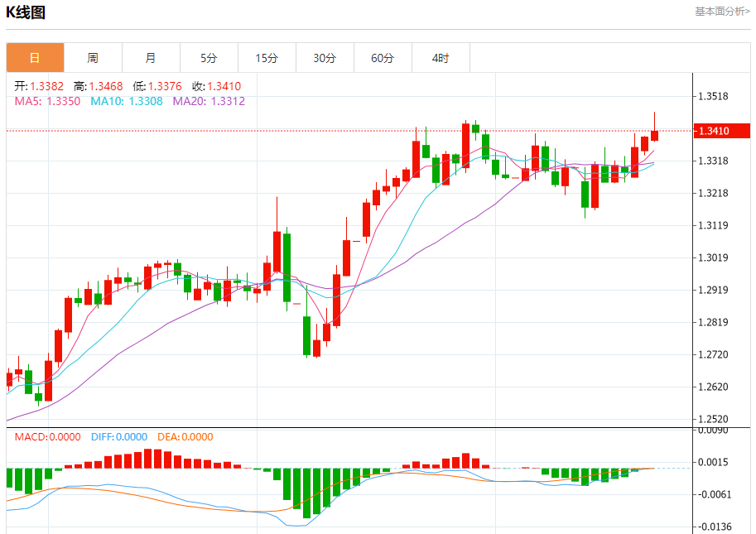
Task: Select the MACD:0.0000 indicator label
Action: coord(47,437)
